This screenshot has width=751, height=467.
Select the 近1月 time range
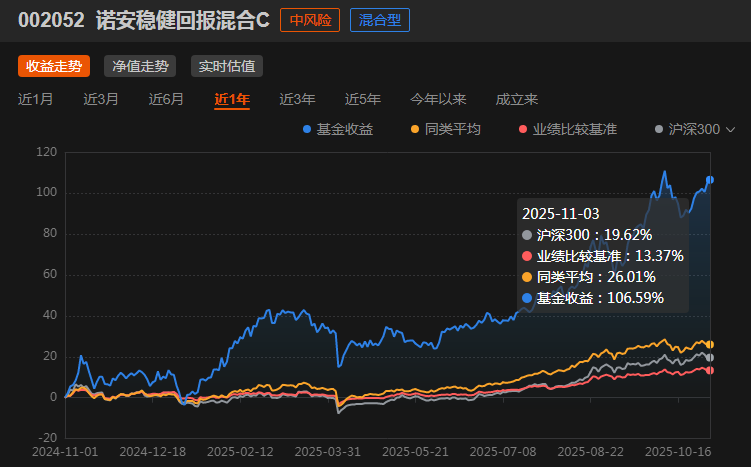[35, 99]
